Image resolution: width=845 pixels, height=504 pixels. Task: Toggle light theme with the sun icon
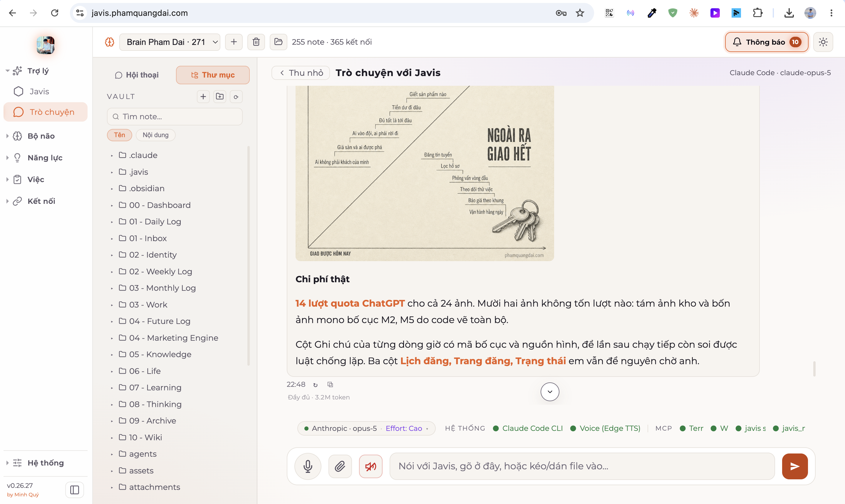823,42
